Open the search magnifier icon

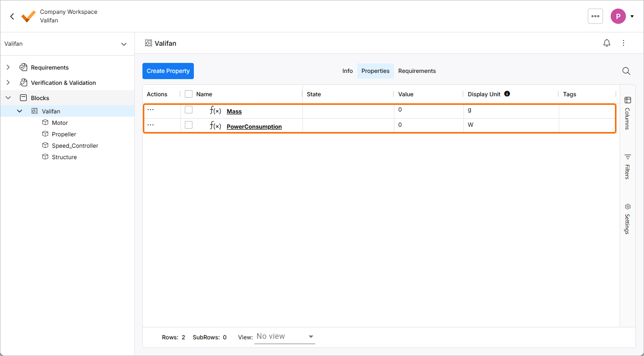tap(626, 71)
